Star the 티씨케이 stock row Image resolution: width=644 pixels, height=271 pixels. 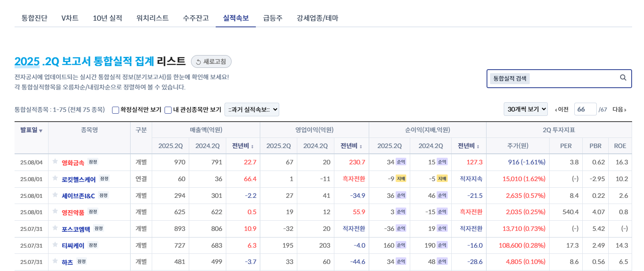tap(55, 245)
